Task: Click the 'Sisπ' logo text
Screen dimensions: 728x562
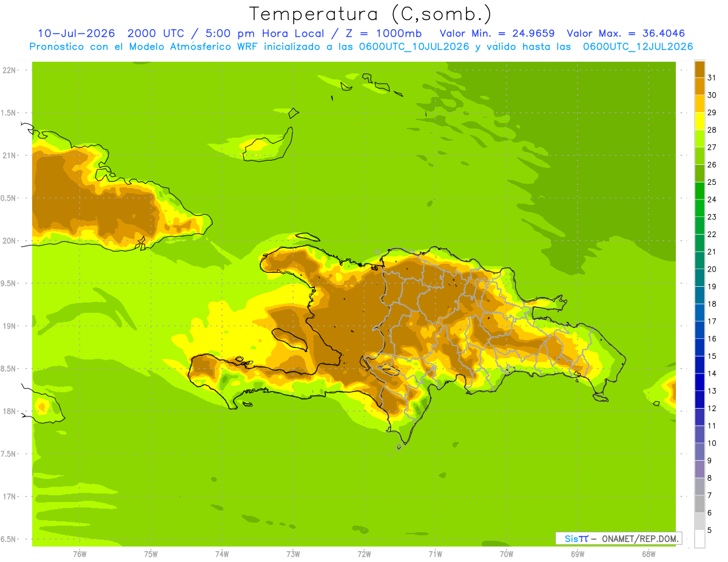Action: (x=576, y=538)
